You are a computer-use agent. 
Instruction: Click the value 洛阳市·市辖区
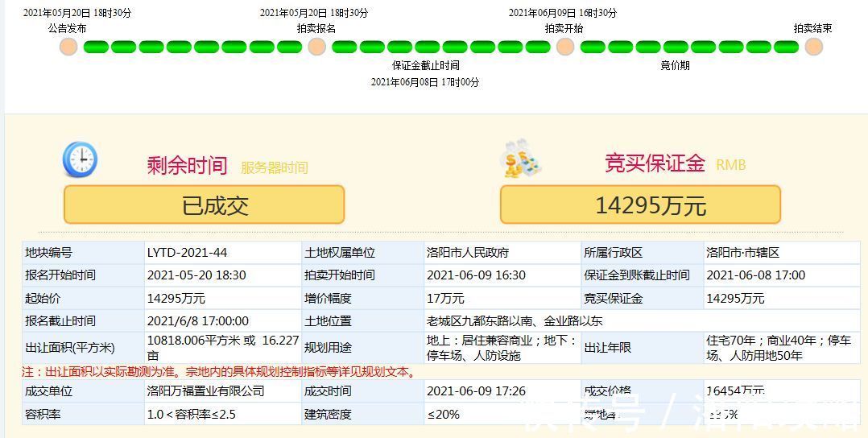[743, 253]
